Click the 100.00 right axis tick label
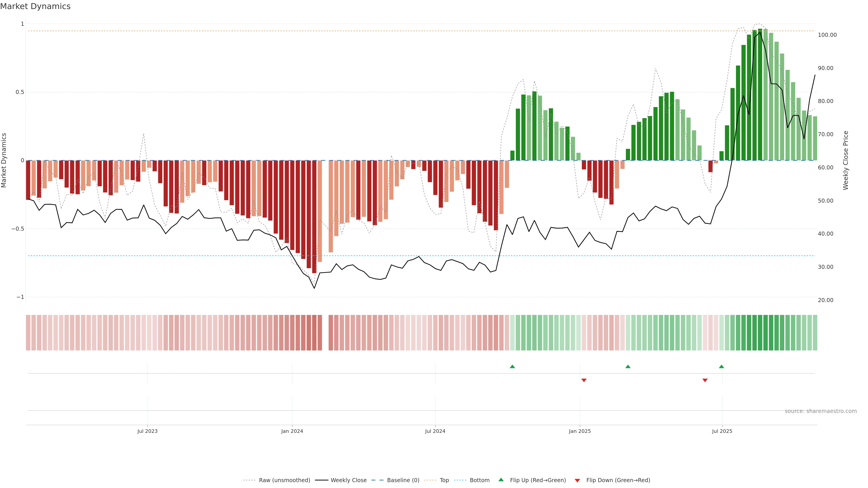Image resolution: width=868 pixels, height=488 pixels. coord(827,35)
